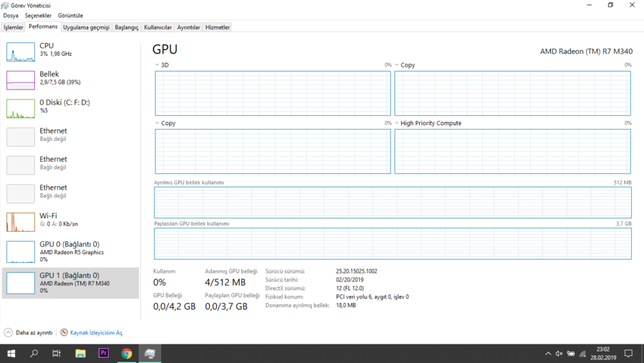Select GPU 0 AMD Radeon R5 Graphics
Image resolution: width=644 pixels, height=363 pixels.
coord(70,251)
